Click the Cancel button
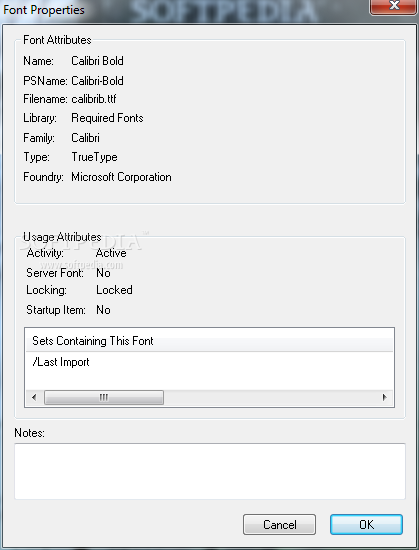The width and height of the screenshot is (419, 550). click(x=279, y=524)
